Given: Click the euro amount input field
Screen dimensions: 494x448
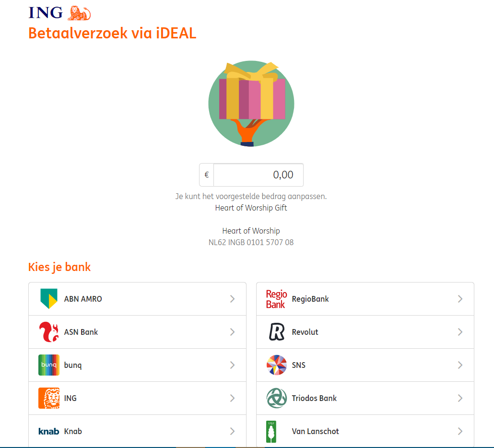Looking at the screenshot, I should [x=259, y=175].
